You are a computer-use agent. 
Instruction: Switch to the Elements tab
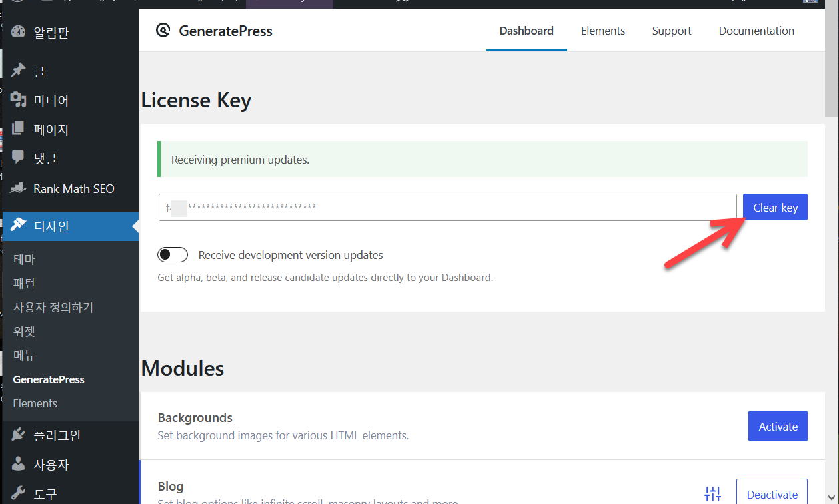point(603,31)
